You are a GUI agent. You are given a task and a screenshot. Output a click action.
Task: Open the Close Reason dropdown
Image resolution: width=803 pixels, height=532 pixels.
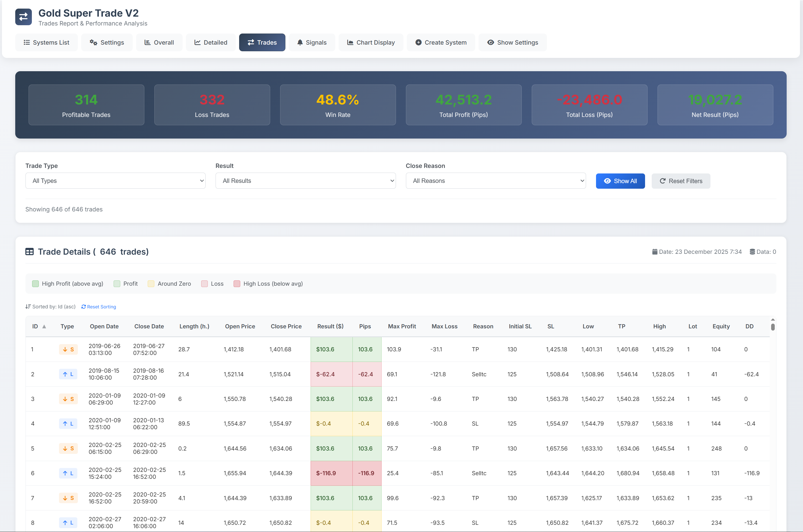click(496, 180)
